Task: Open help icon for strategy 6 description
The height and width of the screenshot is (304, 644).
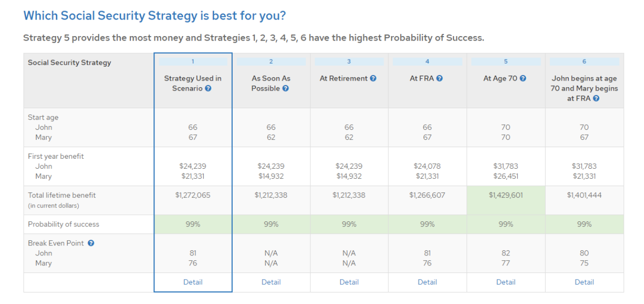Action: (x=596, y=99)
